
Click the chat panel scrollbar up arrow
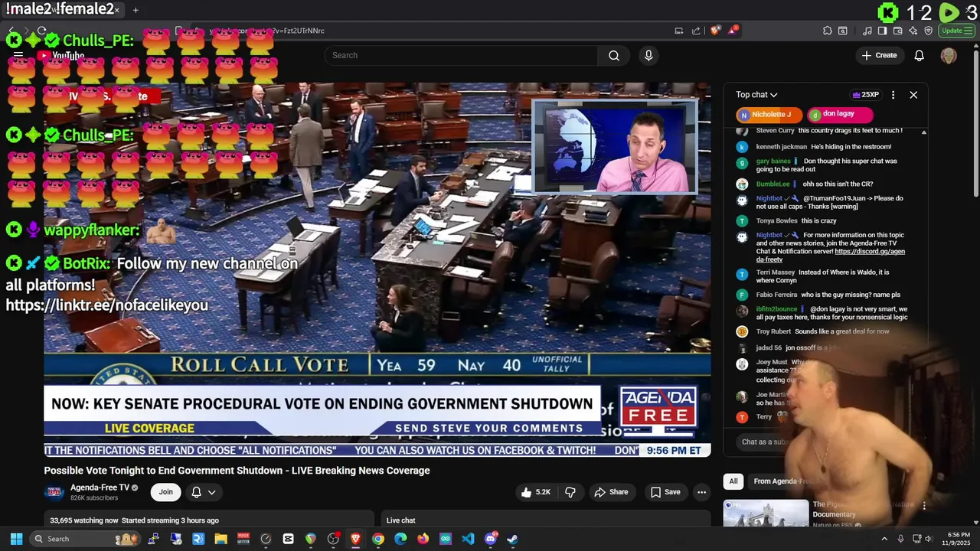(923, 132)
